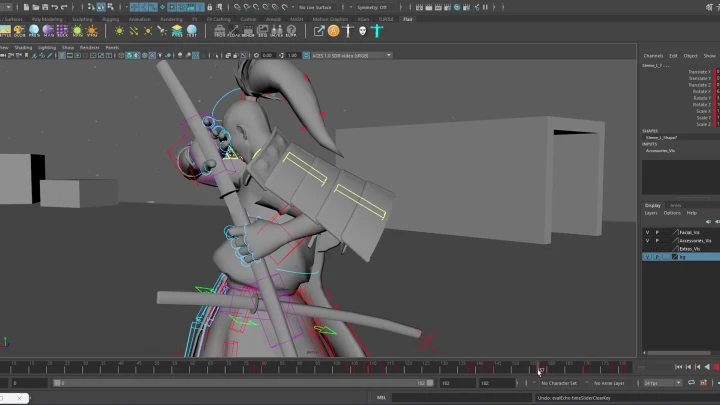Click the purple sphere MATS shelf icon
The height and width of the screenshot is (405, 720).
coord(48,31)
